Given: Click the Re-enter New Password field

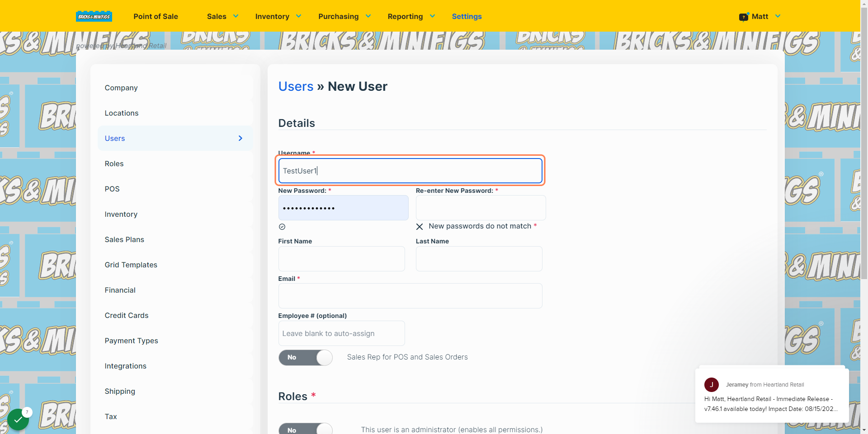Looking at the screenshot, I should (481, 208).
